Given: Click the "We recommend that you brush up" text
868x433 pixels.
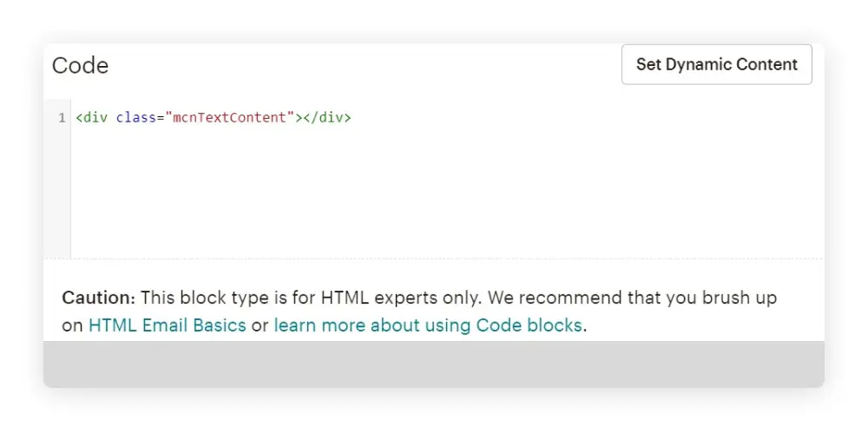Looking at the screenshot, I should (632, 298).
